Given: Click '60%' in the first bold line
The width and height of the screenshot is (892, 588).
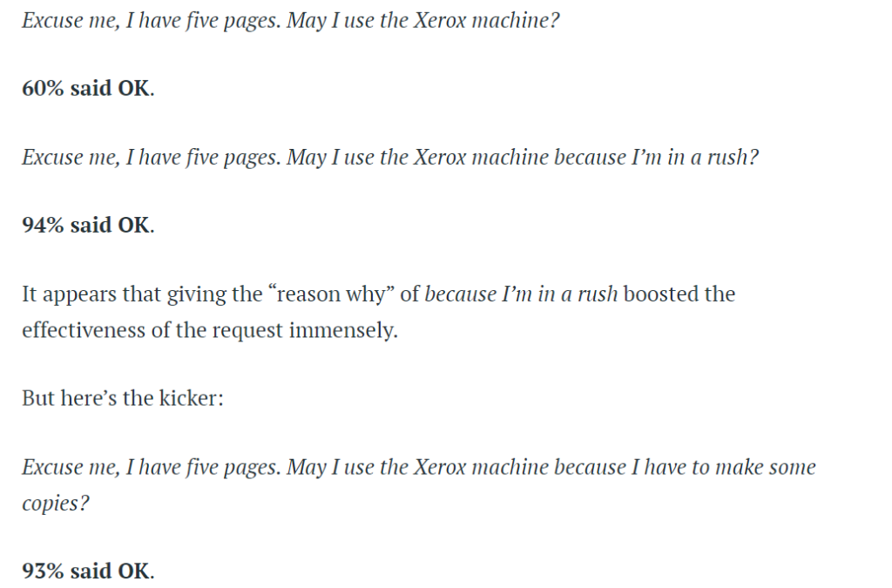Looking at the screenshot, I should pyautogui.click(x=43, y=89).
